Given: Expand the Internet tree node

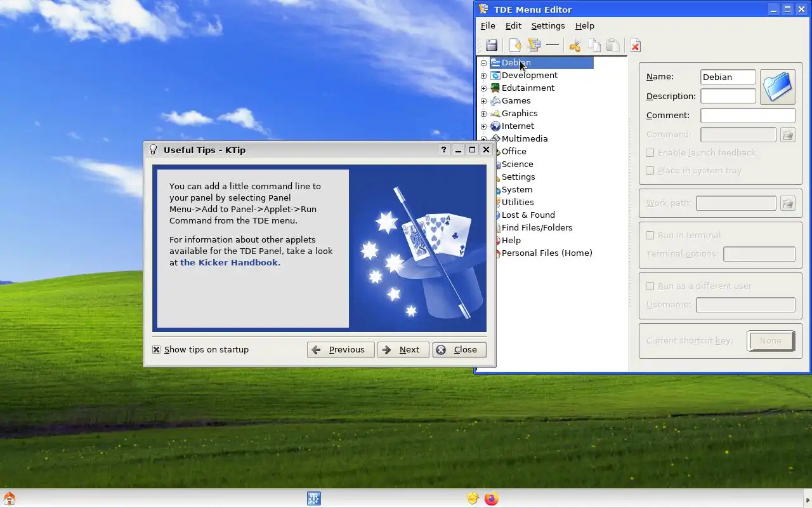Looking at the screenshot, I should (483, 126).
